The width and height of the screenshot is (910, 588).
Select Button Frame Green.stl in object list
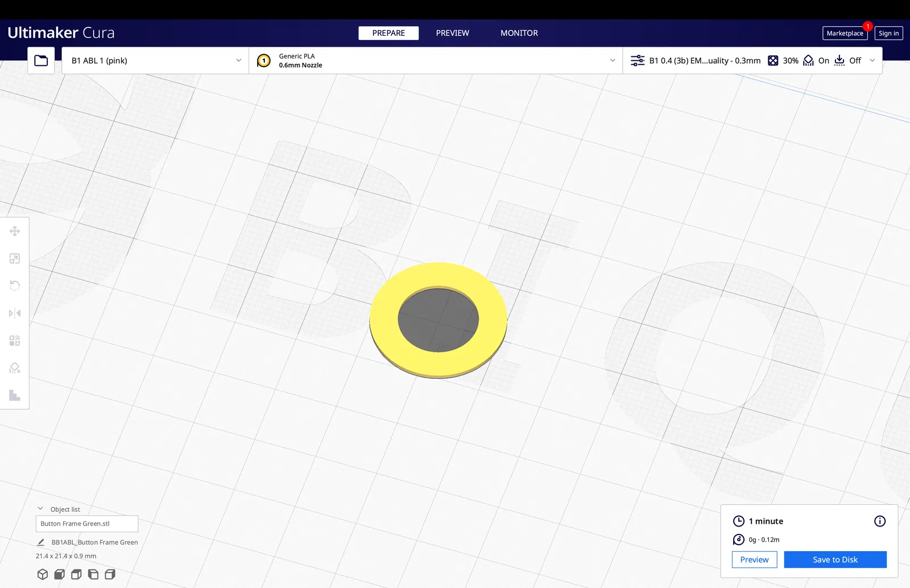[87, 524]
